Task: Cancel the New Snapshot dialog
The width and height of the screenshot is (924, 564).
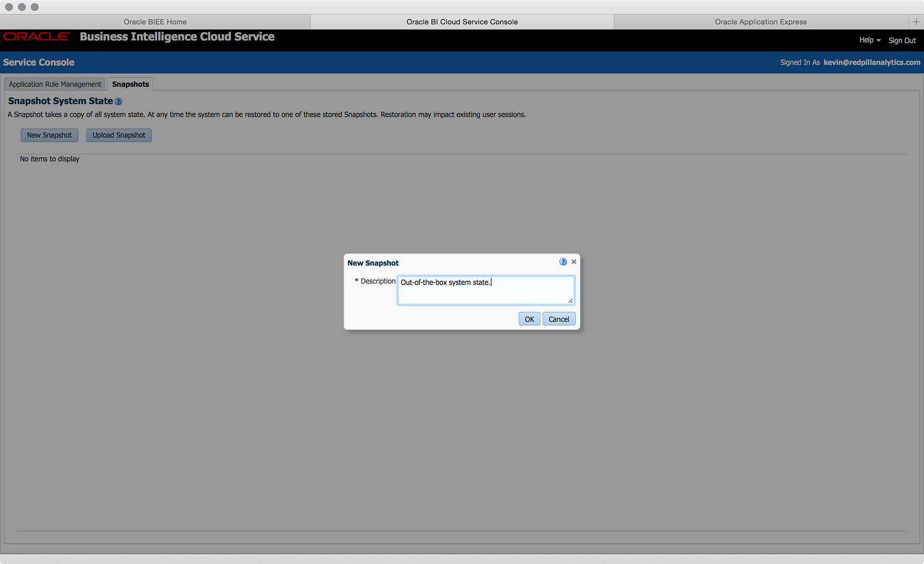Action: click(559, 319)
